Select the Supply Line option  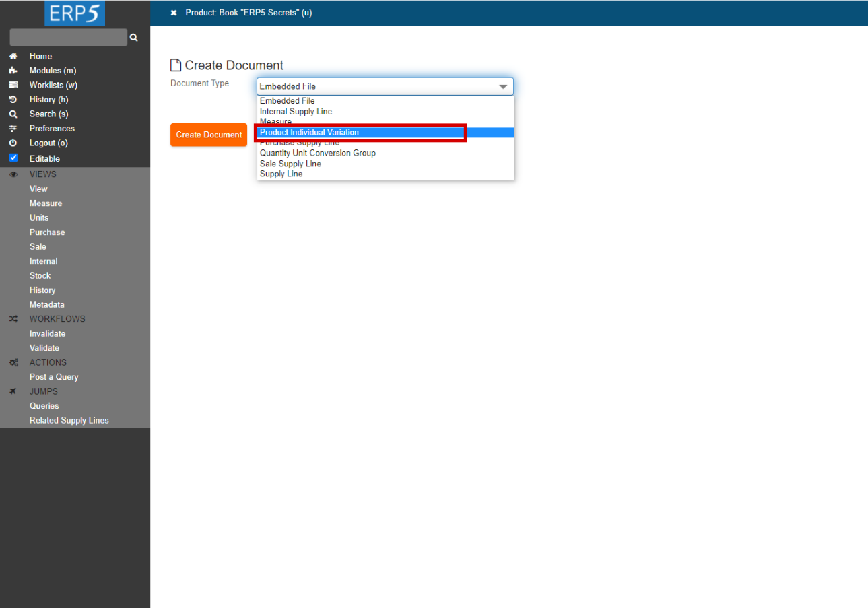385,174
